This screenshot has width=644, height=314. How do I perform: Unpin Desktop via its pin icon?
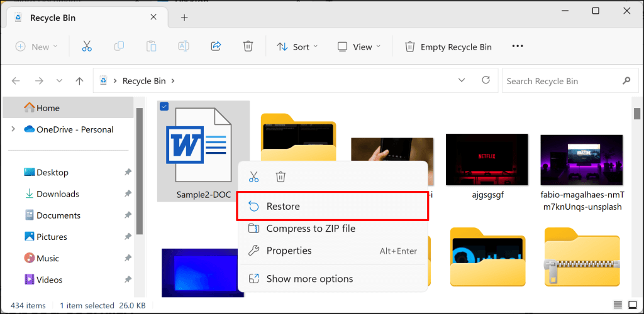pos(128,173)
